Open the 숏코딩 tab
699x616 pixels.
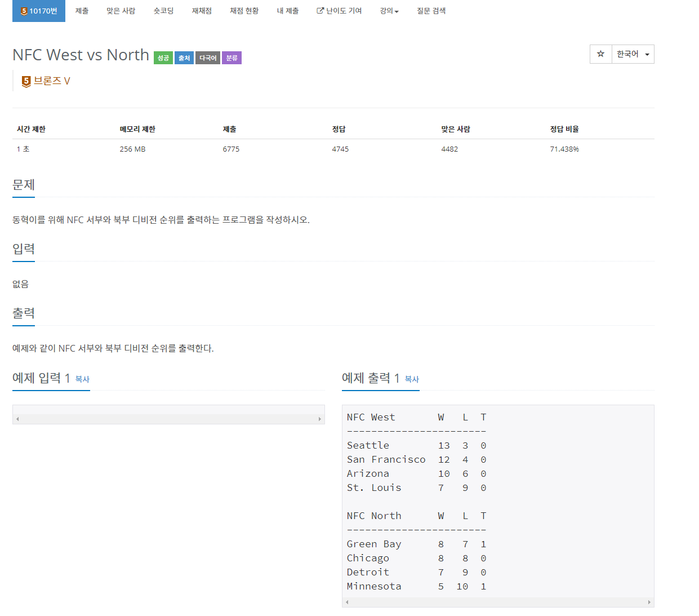tap(164, 11)
